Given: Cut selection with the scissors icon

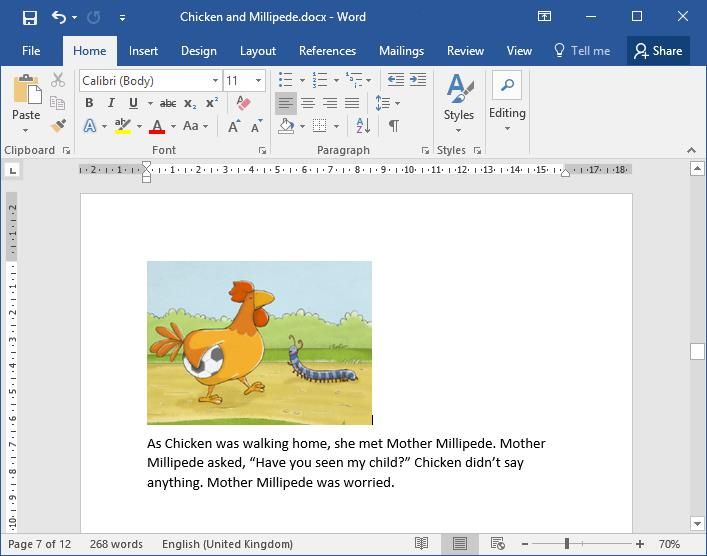Looking at the screenshot, I should pyautogui.click(x=58, y=80).
